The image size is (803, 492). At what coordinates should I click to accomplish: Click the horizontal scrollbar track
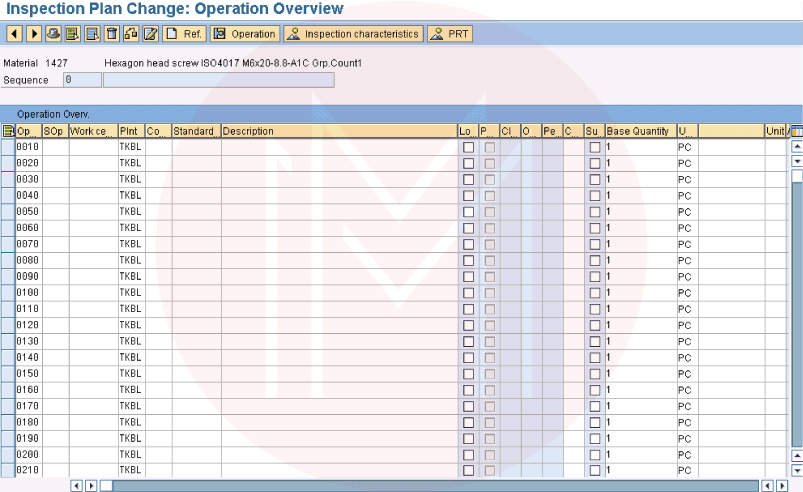coord(435,485)
